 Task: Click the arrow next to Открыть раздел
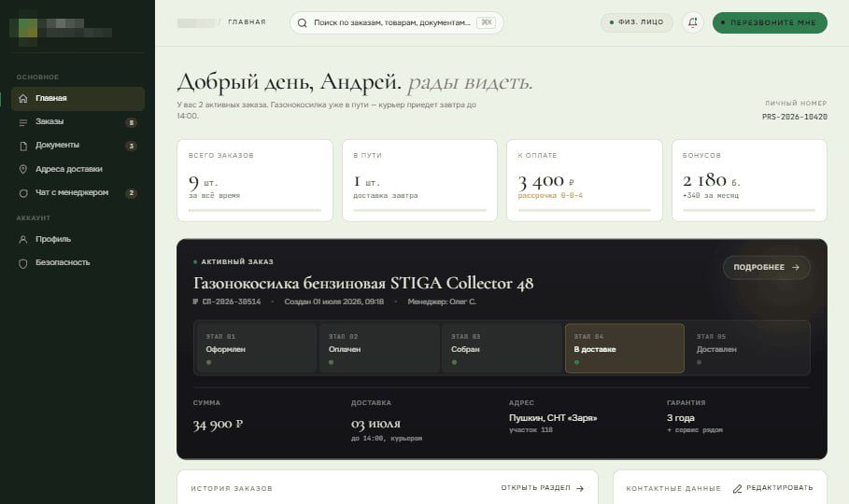[580, 488]
